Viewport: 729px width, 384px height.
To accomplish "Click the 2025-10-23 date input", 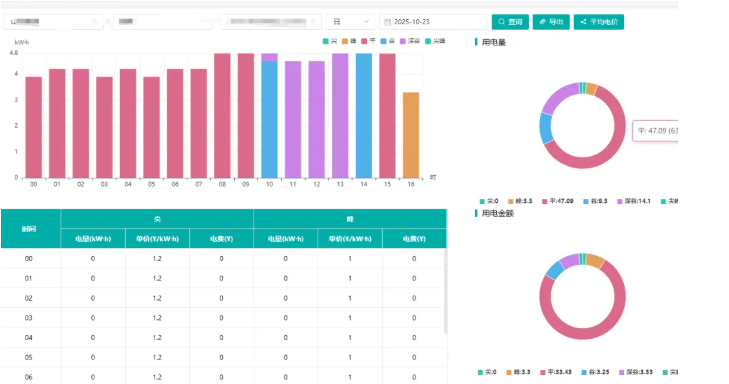I will pos(433,22).
